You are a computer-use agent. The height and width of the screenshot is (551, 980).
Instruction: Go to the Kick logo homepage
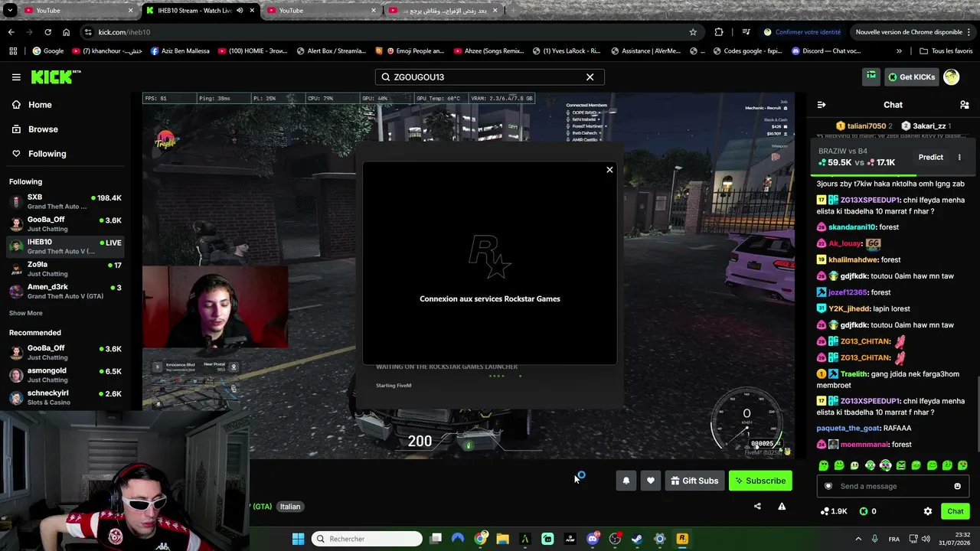55,77
